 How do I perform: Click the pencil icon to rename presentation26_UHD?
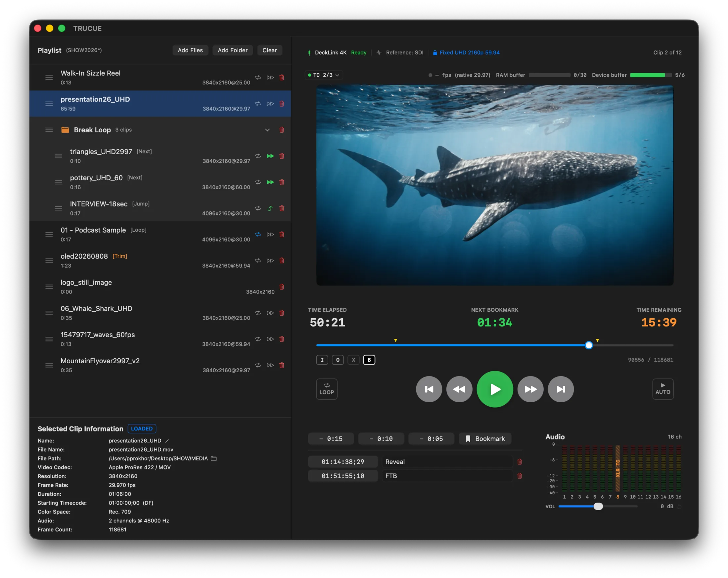[167, 441]
